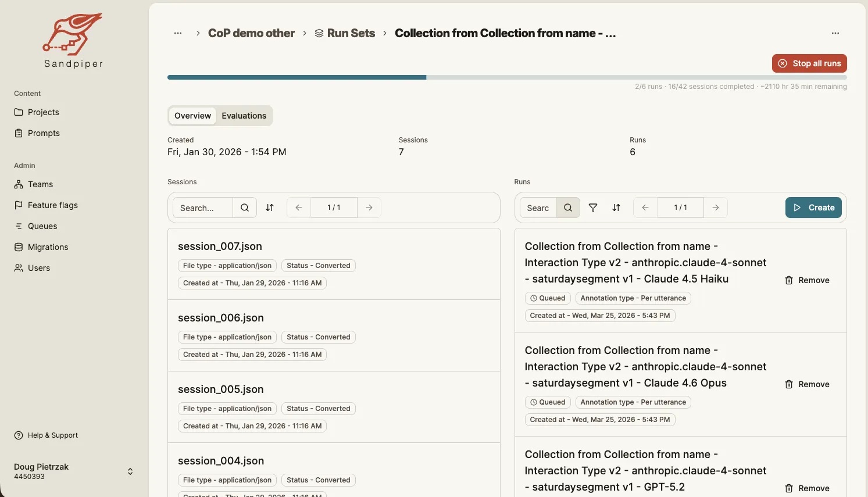868x497 pixels.
Task: Switch to the Evaluations tab
Action: click(244, 116)
